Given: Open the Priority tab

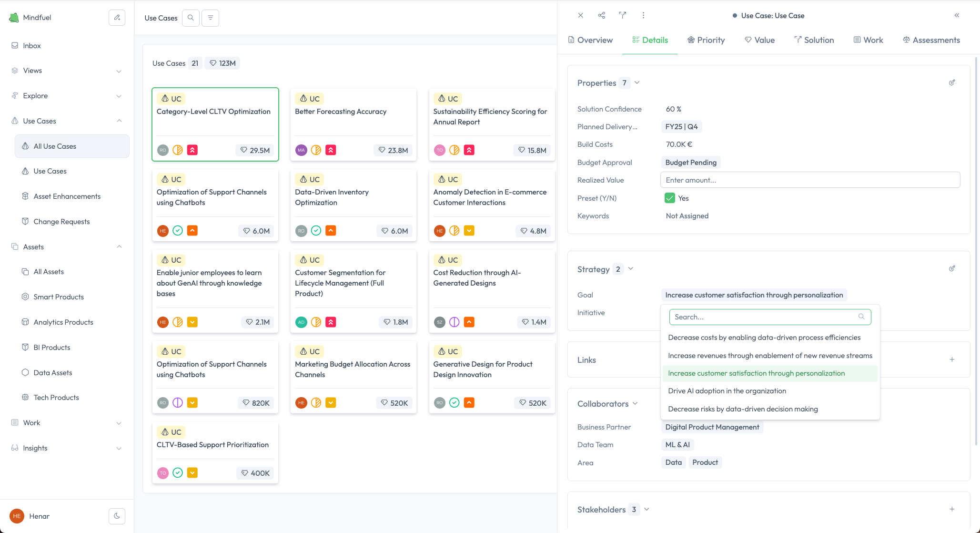Looking at the screenshot, I should [x=706, y=40].
